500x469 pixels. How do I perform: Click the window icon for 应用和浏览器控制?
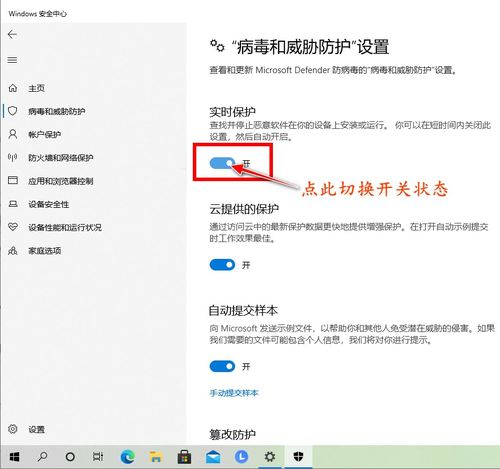(x=13, y=180)
